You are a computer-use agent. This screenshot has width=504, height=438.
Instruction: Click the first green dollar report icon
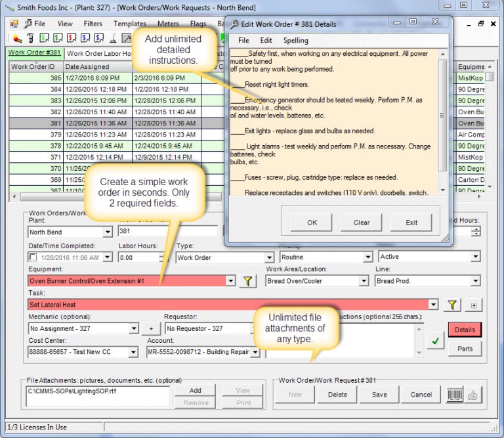click(44, 38)
